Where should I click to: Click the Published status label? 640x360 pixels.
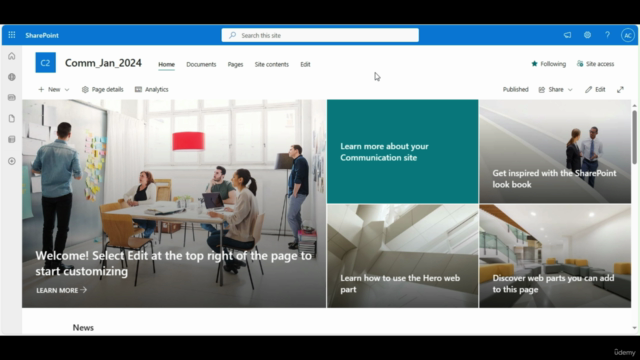pos(516,89)
